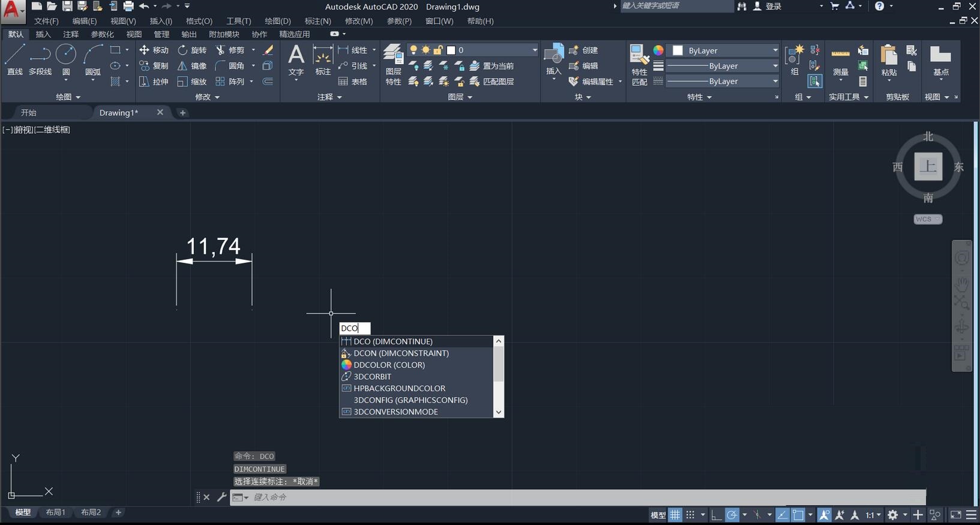
Task: Toggle polar tracking in status bar
Action: [732, 515]
